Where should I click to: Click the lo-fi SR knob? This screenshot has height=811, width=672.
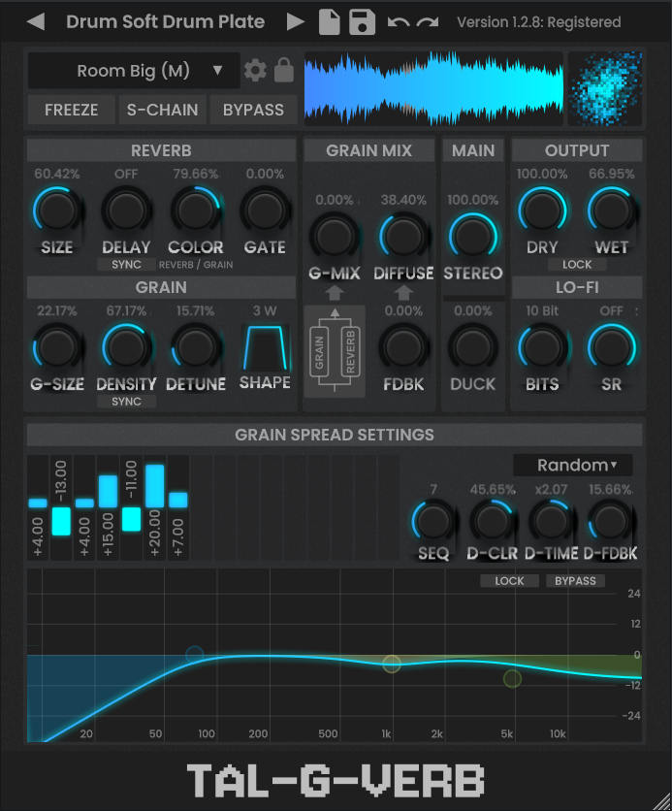point(612,347)
